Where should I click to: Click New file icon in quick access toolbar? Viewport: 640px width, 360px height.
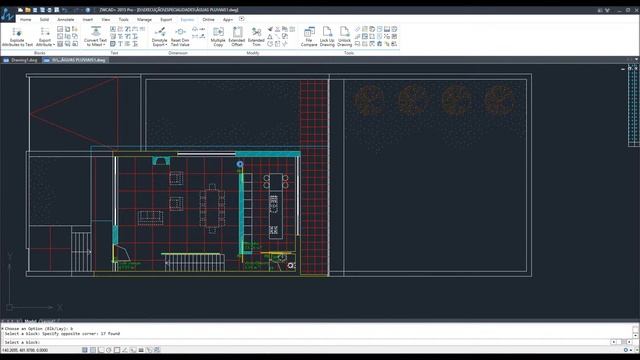point(20,10)
